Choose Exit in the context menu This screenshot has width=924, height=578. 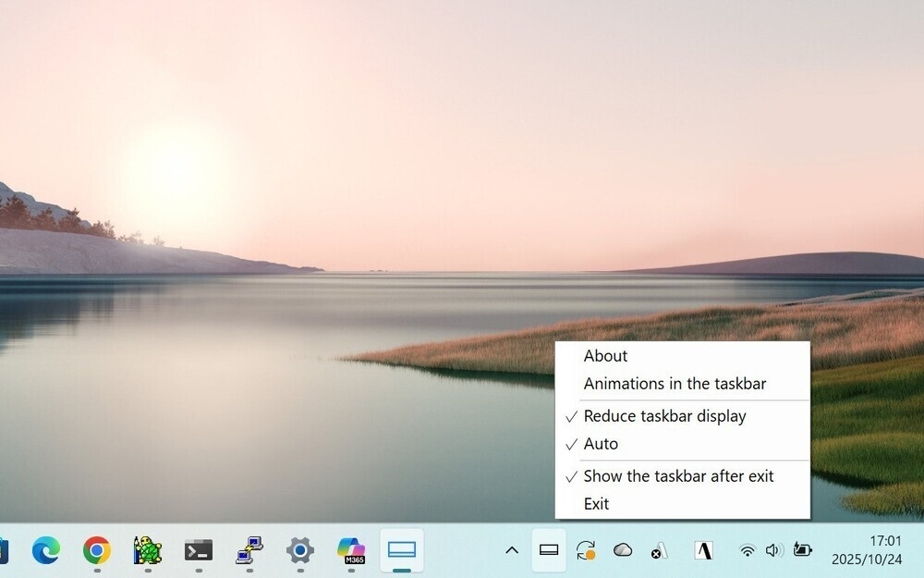coord(683,504)
